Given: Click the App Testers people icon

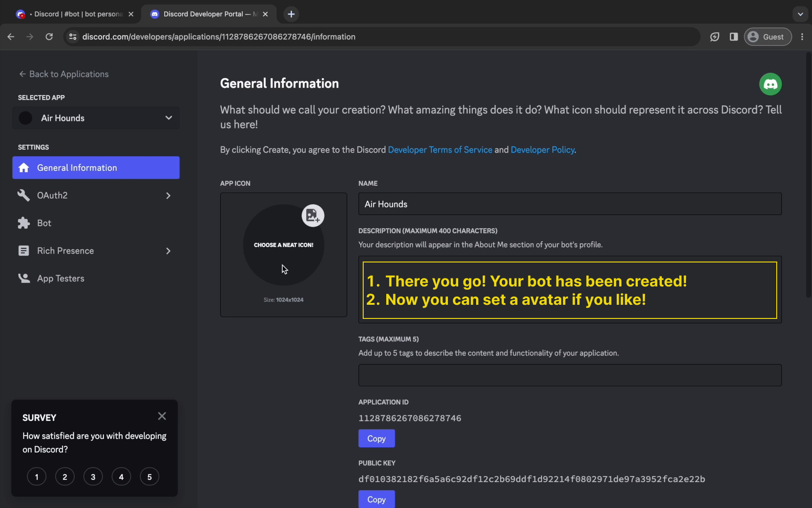Looking at the screenshot, I should click(24, 278).
